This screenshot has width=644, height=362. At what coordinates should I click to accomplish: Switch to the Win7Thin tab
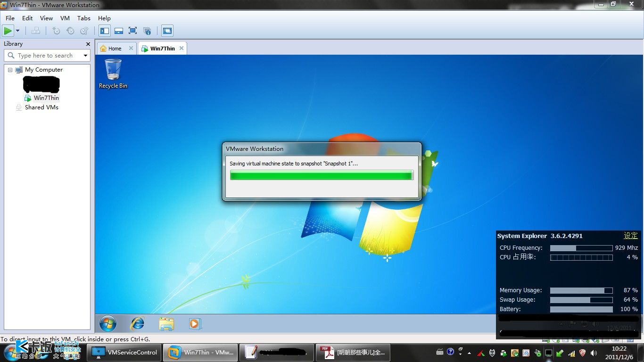(x=162, y=48)
